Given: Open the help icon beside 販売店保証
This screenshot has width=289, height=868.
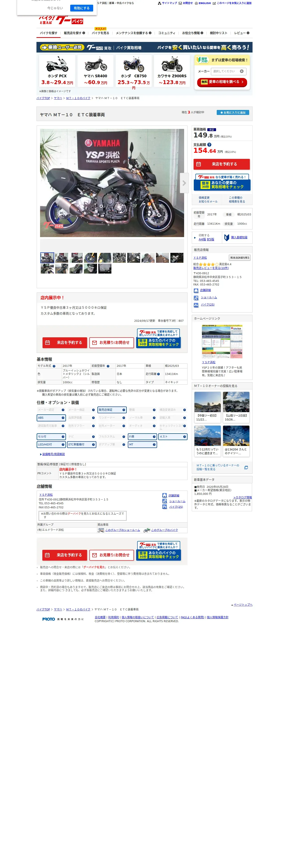Looking at the screenshot, I should (124, 410).
